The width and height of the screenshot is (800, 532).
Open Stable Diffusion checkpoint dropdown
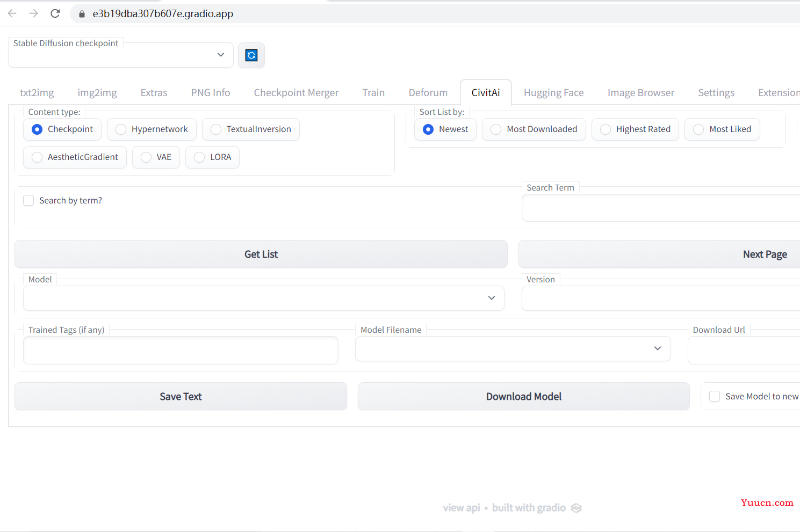click(121, 55)
